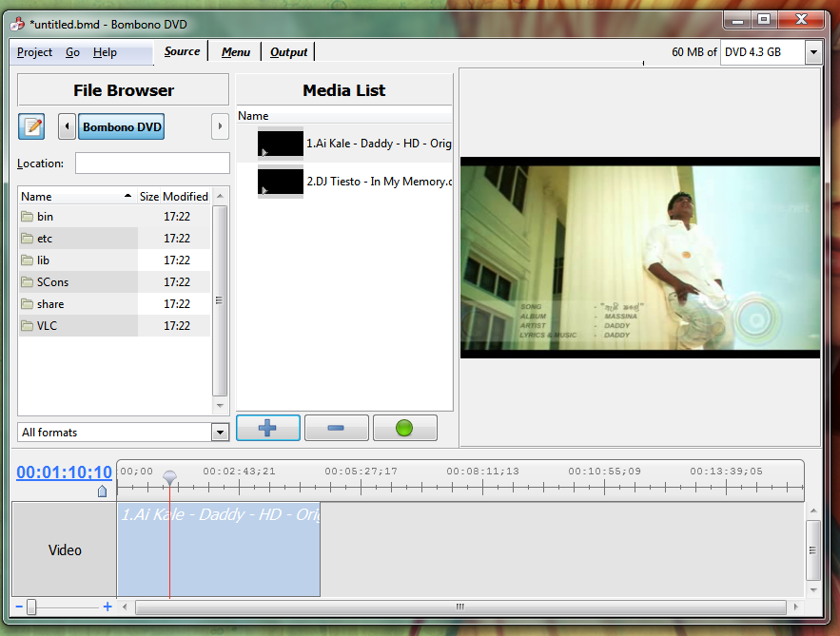
Task: Click the right arrow in the path bar
Action: pos(220,126)
